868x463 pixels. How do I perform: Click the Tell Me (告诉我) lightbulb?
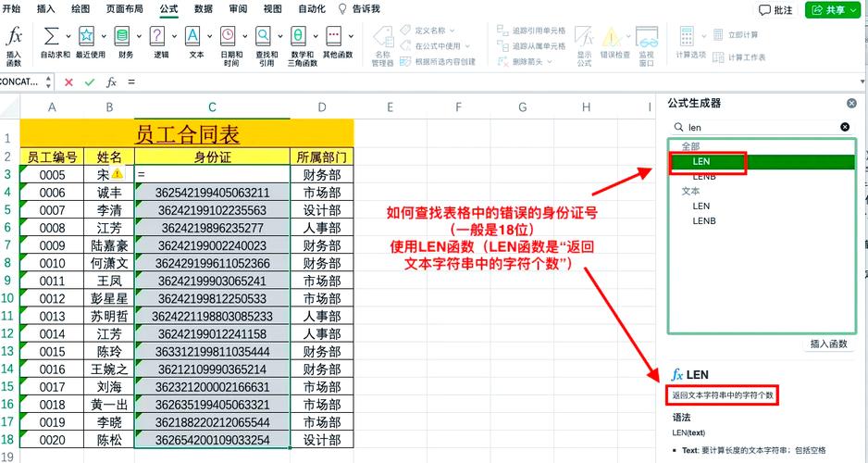(342, 9)
